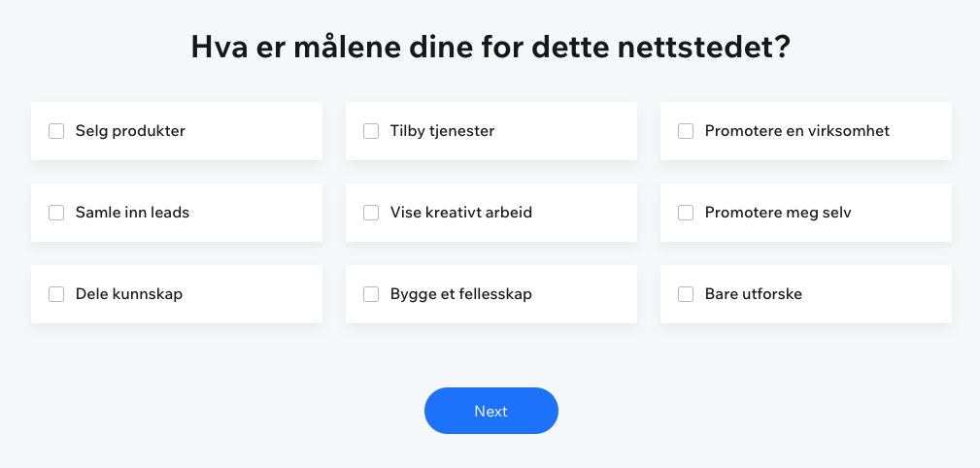Screen dimensions: 980x468
Task: Click the 'Promotere en virksomhet' label text
Action: 796,131
